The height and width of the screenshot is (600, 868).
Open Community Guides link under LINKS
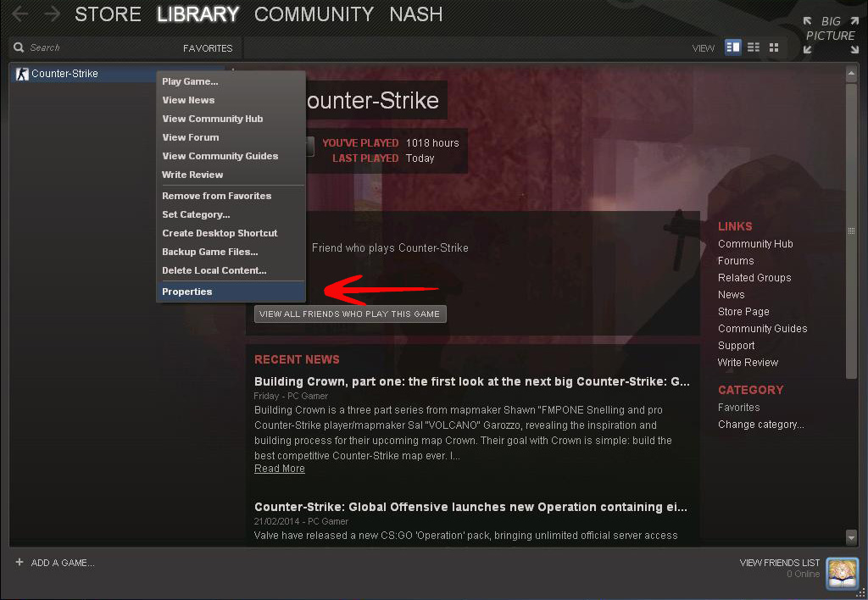(x=762, y=329)
